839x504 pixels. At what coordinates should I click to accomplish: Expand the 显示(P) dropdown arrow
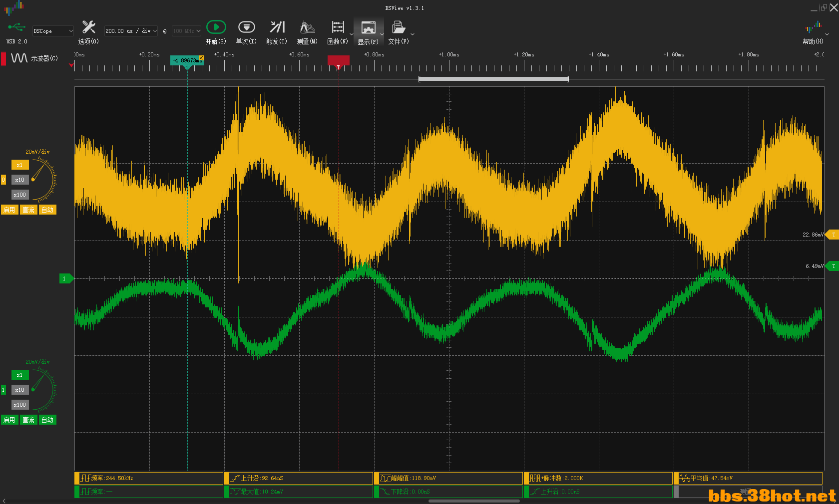point(382,34)
